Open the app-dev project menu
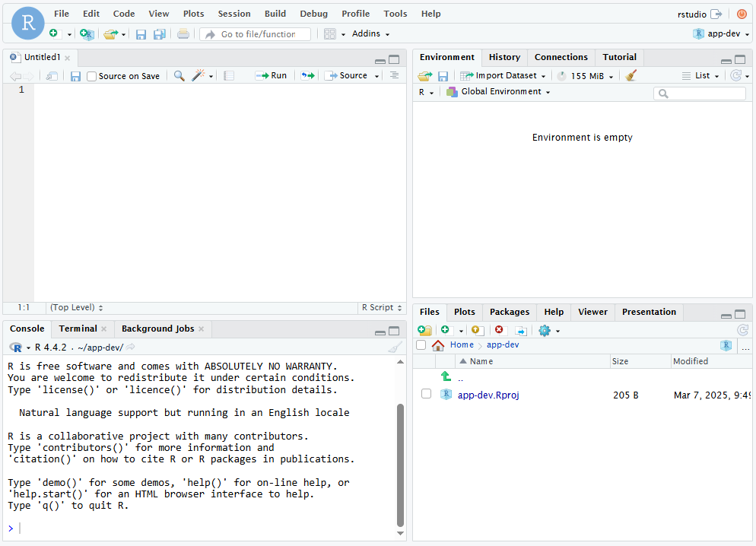 pyautogui.click(x=721, y=33)
